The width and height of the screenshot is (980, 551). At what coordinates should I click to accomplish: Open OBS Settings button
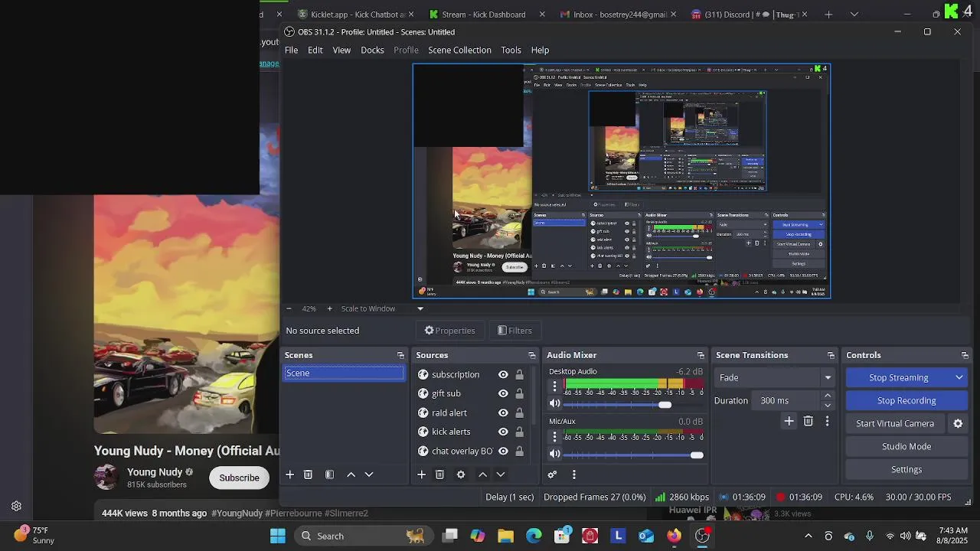906,469
